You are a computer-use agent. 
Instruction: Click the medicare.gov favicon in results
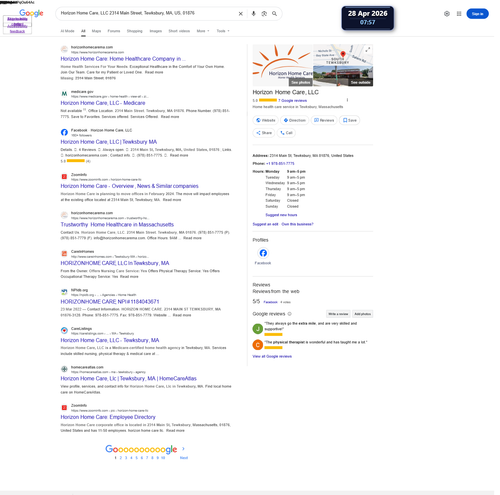click(x=64, y=94)
